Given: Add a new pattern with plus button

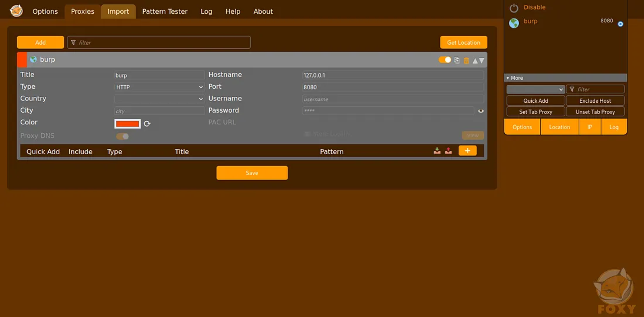Looking at the screenshot, I should tap(467, 151).
